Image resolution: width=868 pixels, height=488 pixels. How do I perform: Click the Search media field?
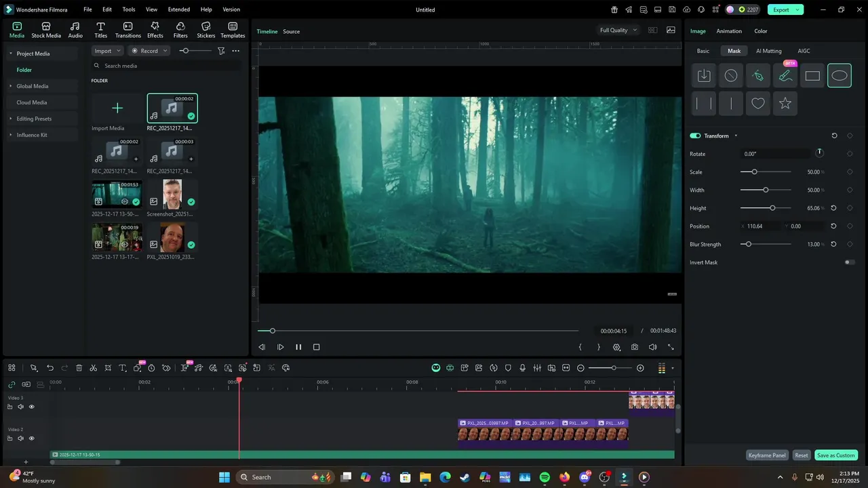pos(166,66)
